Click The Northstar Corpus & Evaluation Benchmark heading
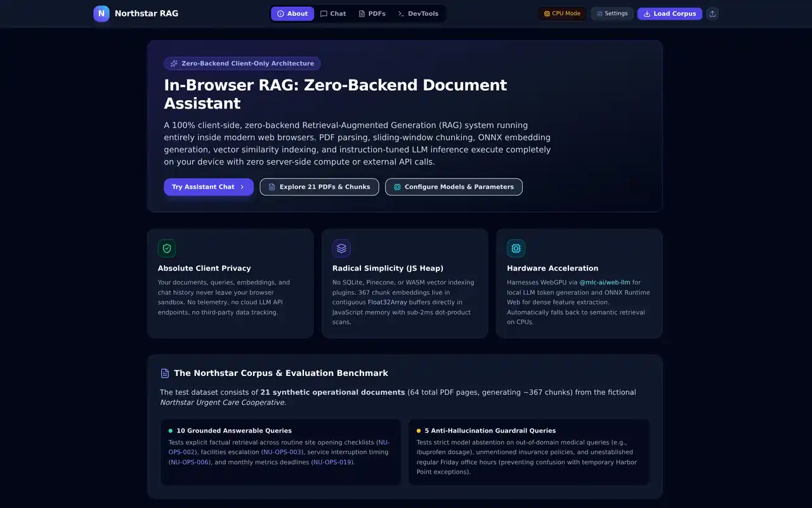This screenshot has height=508, width=812. [281, 373]
